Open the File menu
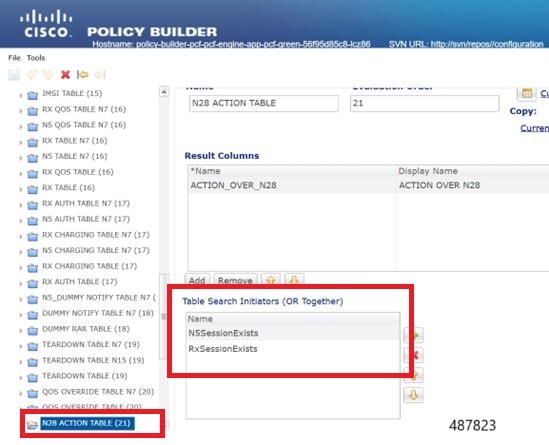Screen dimensions: 549x445 point(14,58)
